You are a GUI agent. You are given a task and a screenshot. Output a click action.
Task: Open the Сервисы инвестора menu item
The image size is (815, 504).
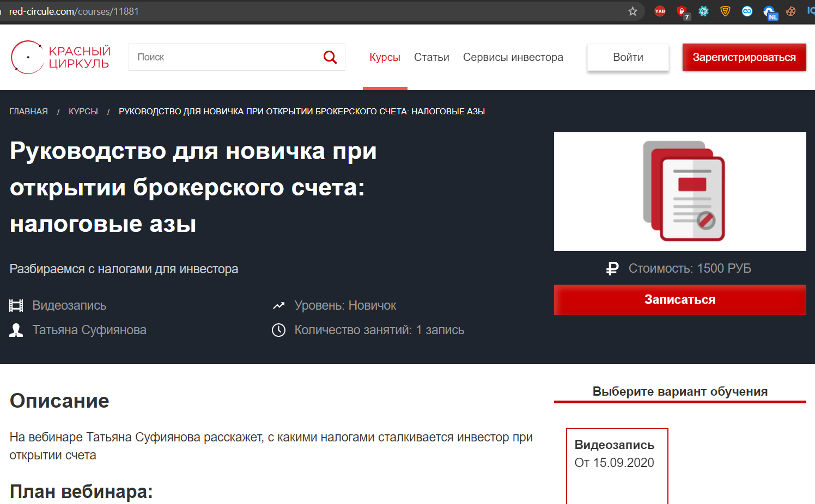[x=513, y=57]
